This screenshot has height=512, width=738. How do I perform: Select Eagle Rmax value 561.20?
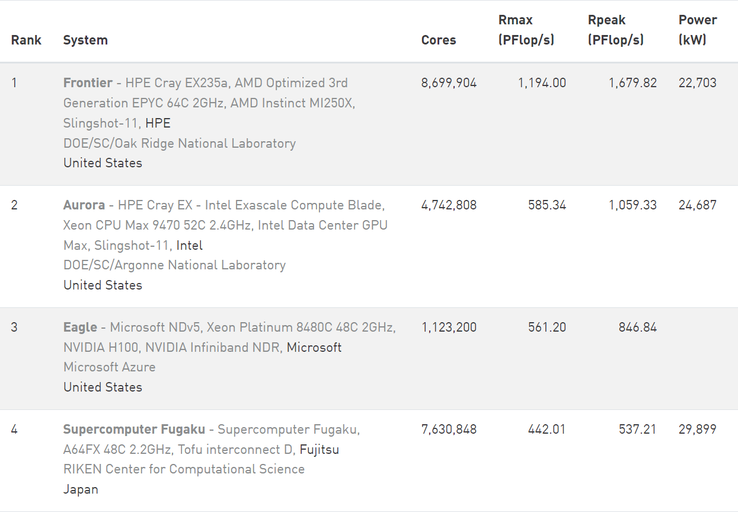pyautogui.click(x=547, y=327)
